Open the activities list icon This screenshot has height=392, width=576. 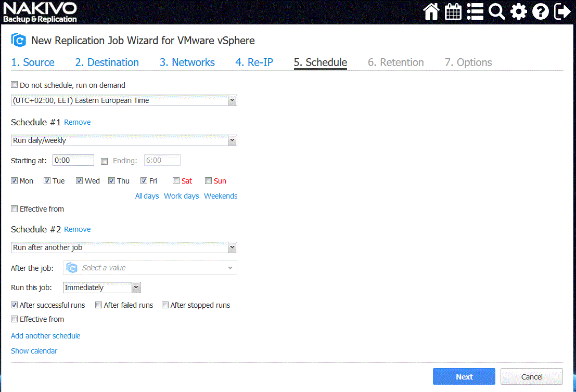tap(475, 11)
